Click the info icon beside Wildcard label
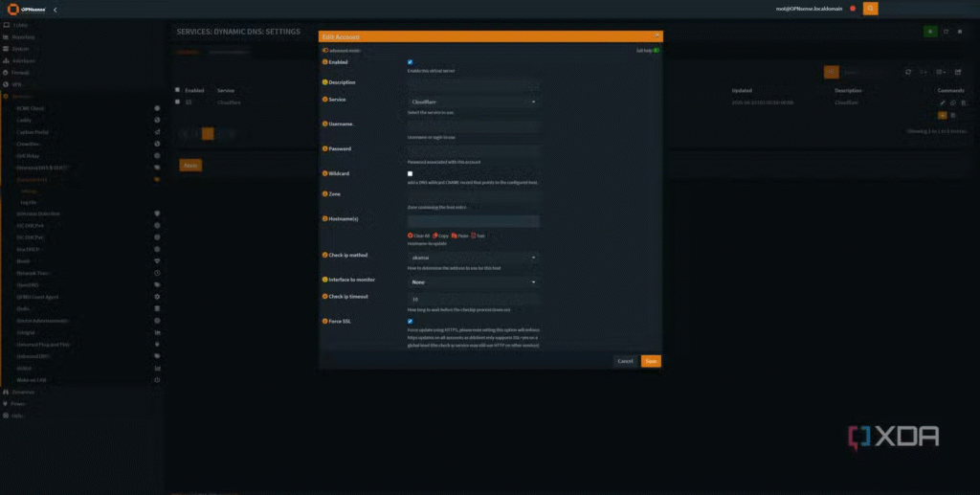The width and height of the screenshot is (980, 495). (324, 174)
